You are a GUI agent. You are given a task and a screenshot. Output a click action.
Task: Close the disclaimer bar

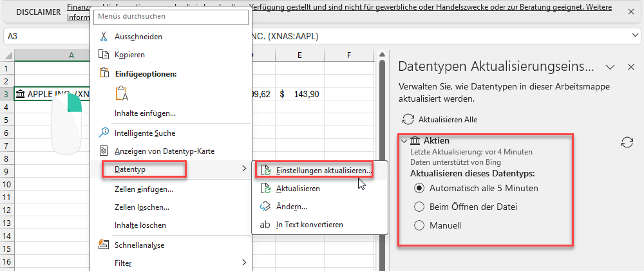pyautogui.click(x=631, y=12)
